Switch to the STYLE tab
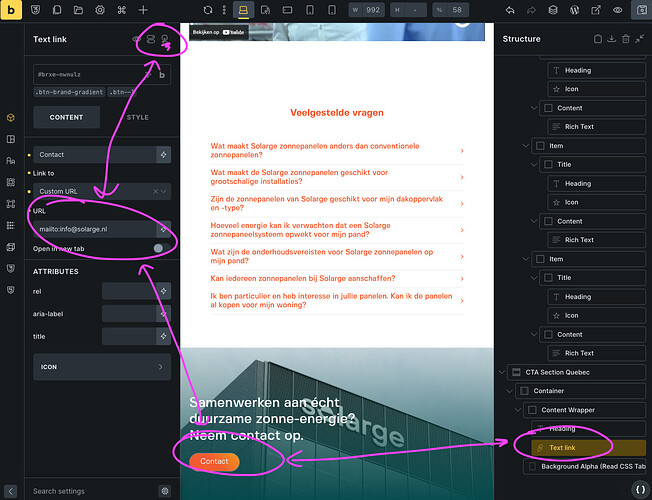The width and height of the screenshot is (652, 500). [138, 117]
